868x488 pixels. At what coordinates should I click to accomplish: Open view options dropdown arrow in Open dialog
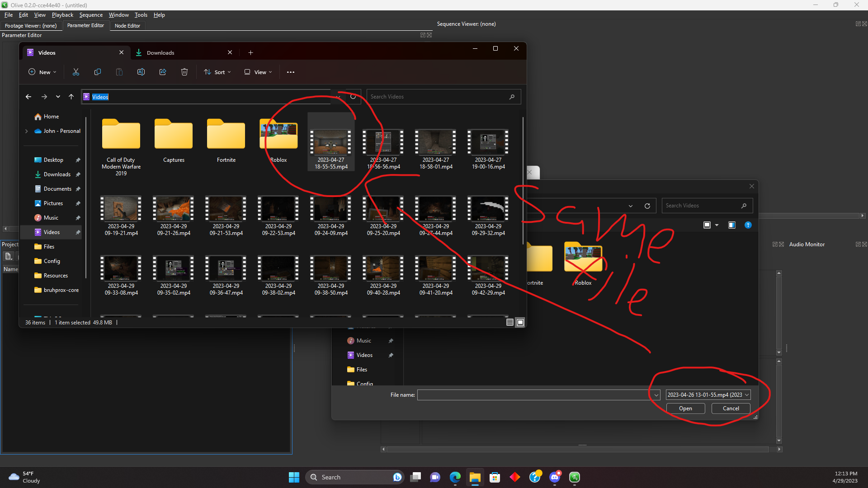pyautogui.click(x=717, y=225)
